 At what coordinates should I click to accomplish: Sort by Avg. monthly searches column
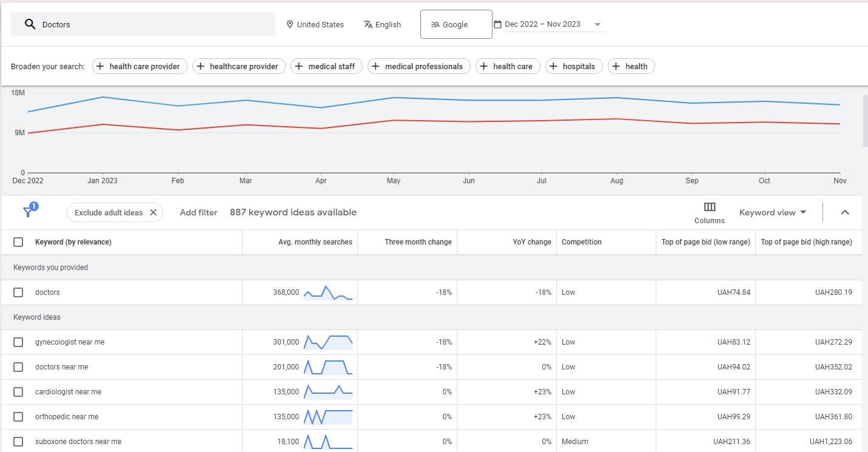pos(315,242)
